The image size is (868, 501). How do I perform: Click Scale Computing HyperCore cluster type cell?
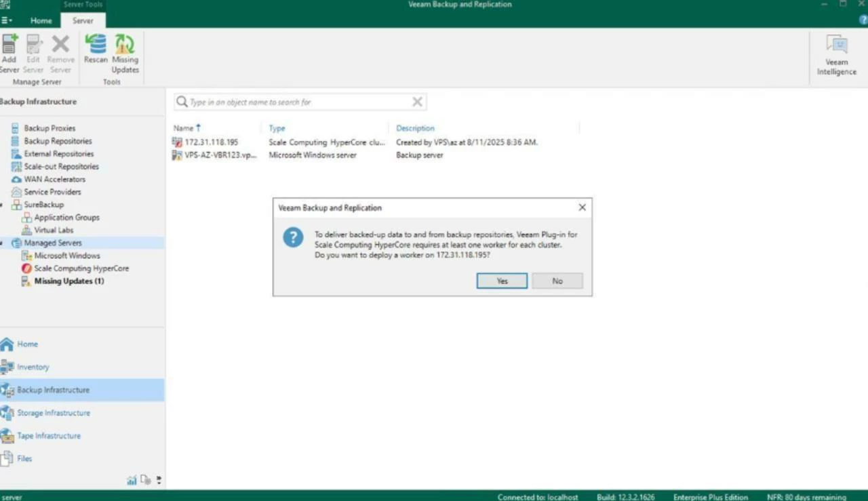(x=327, y=142)
